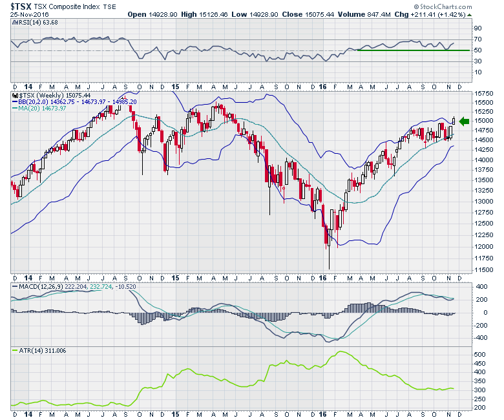Click the TSE exchange label
Image resolution: width=504 pixels, height=420 pixels.
pyautogui.click(x=109, y=6)
